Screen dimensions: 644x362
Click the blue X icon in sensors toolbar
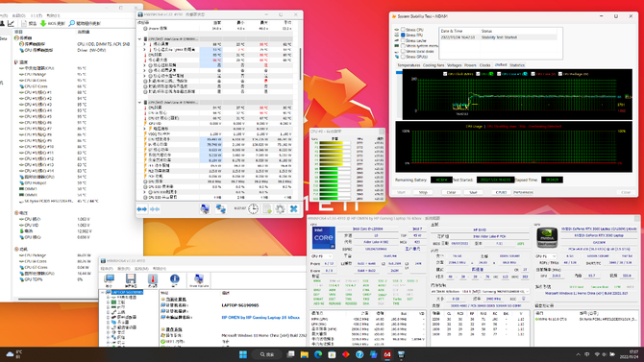tap(294, 209)
